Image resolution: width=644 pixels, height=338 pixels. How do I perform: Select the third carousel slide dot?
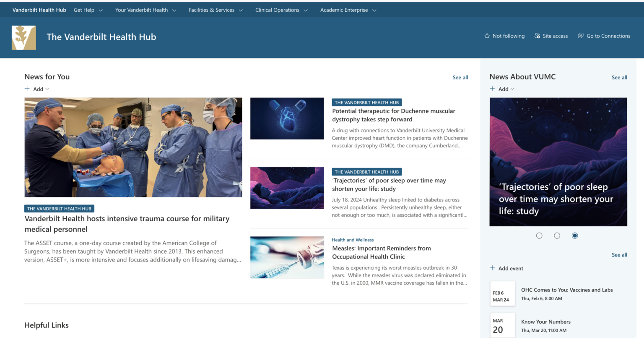pyautogui.click(x=574, y=236)
